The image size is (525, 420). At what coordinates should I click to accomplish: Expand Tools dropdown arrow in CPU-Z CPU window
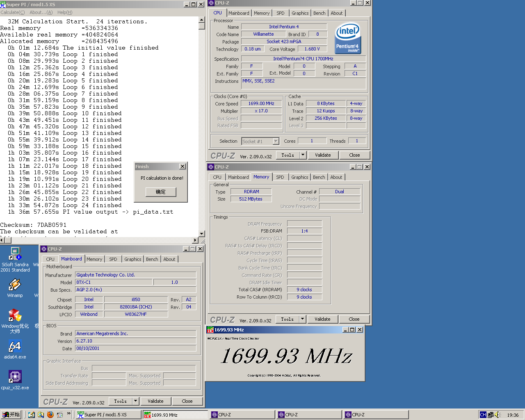click(303, 155)
